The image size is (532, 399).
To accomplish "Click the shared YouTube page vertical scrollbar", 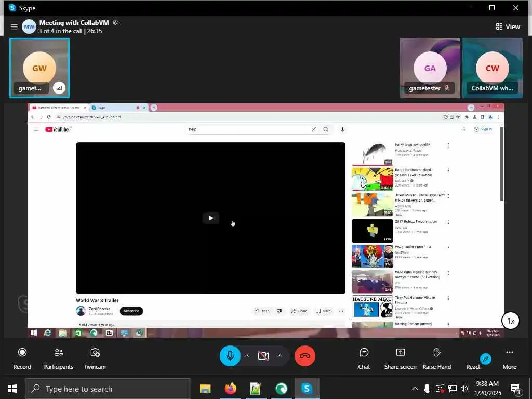I will coord(501,164).
